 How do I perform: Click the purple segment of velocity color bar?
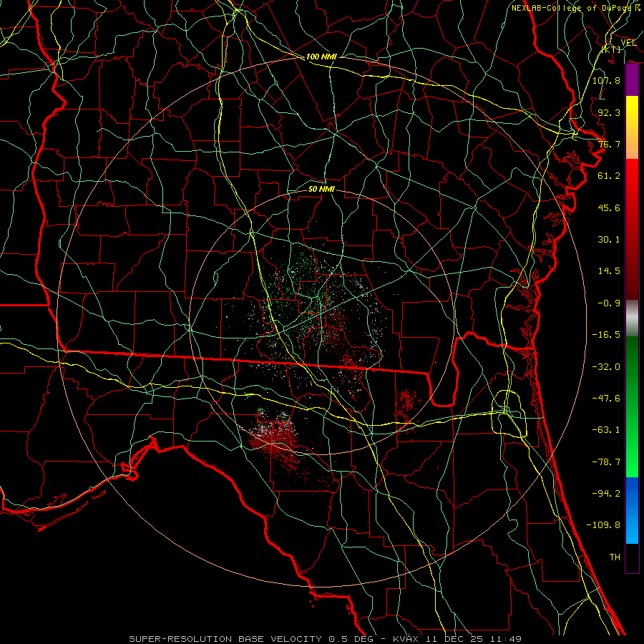tap(632, 80)
